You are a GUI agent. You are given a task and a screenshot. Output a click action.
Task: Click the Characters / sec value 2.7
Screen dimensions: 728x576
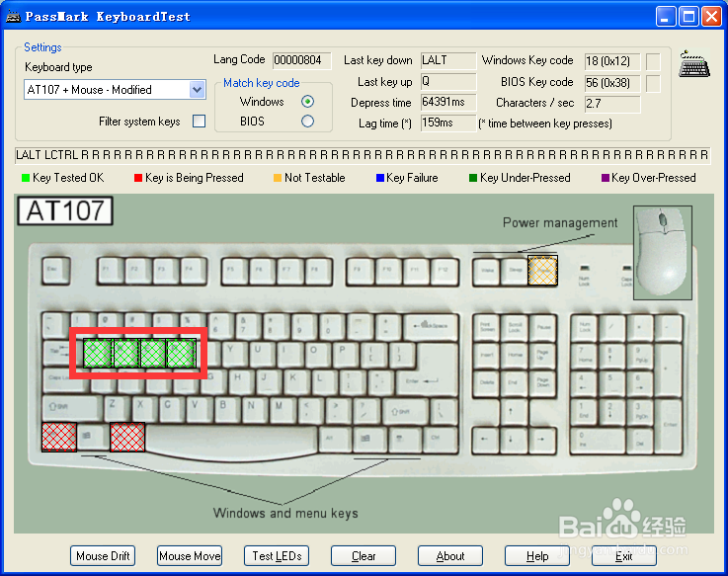[x=612, y=104]
